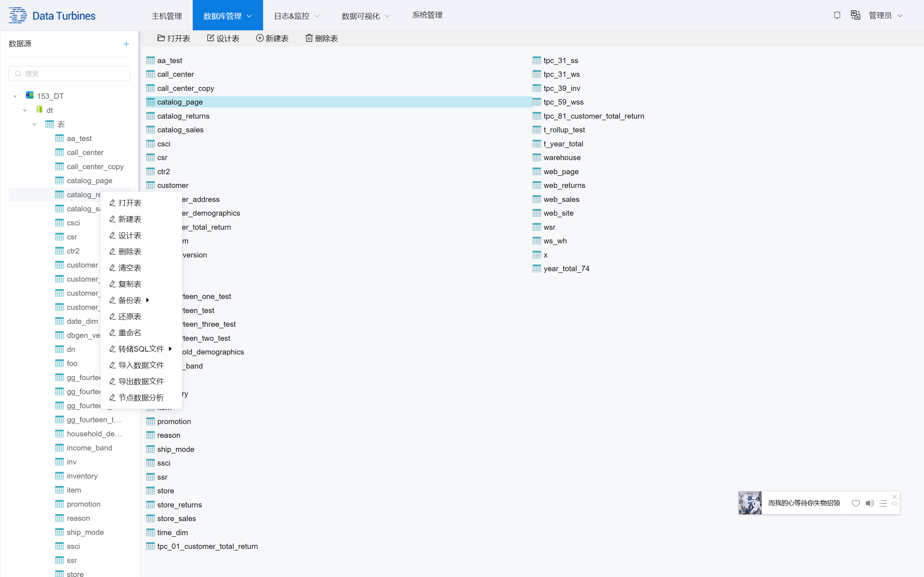Viewport: 924px width, 577px height.
Task: Open the 备份表 submenu arrow
Action: click(147, 300)
